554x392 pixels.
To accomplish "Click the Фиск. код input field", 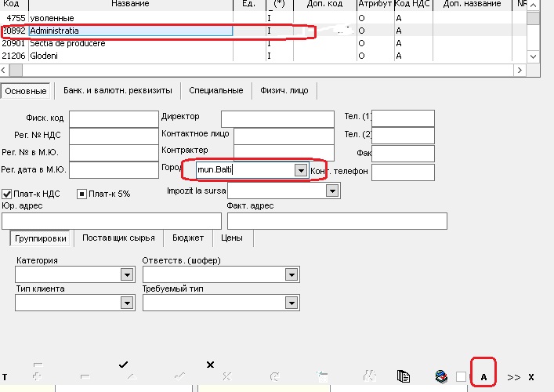I will 114,118.
